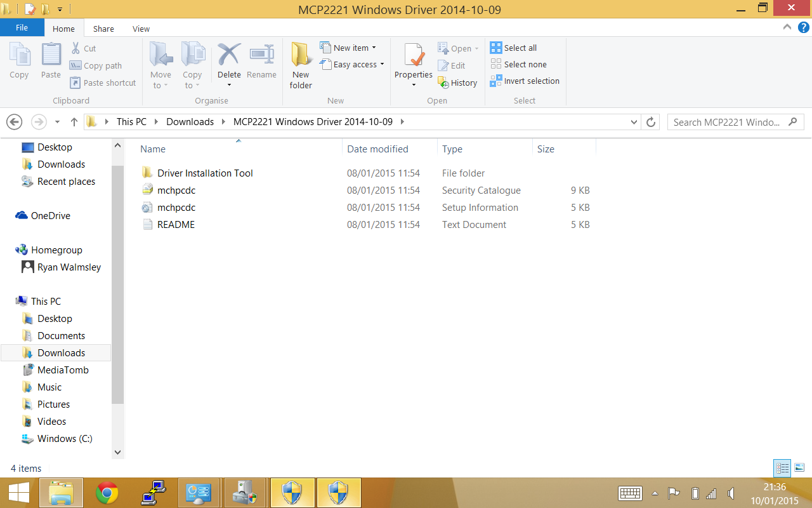
Task: Switch to large thumbnails view in status bar
Action: (797, 468)
